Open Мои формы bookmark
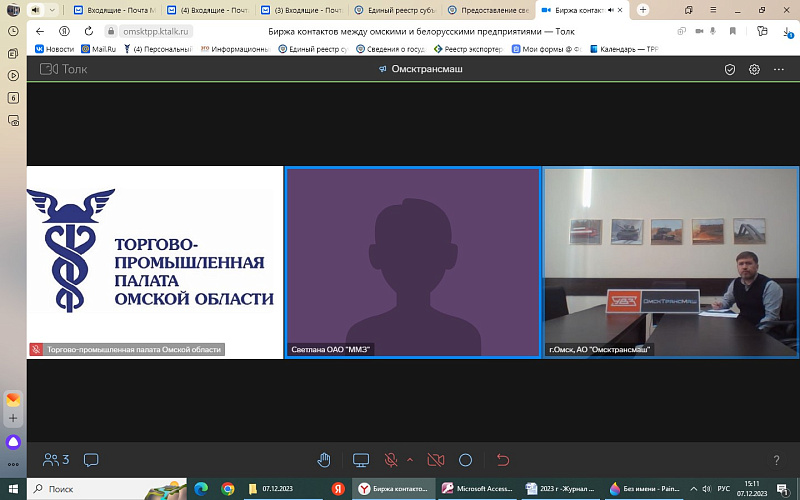 [546, 49]
